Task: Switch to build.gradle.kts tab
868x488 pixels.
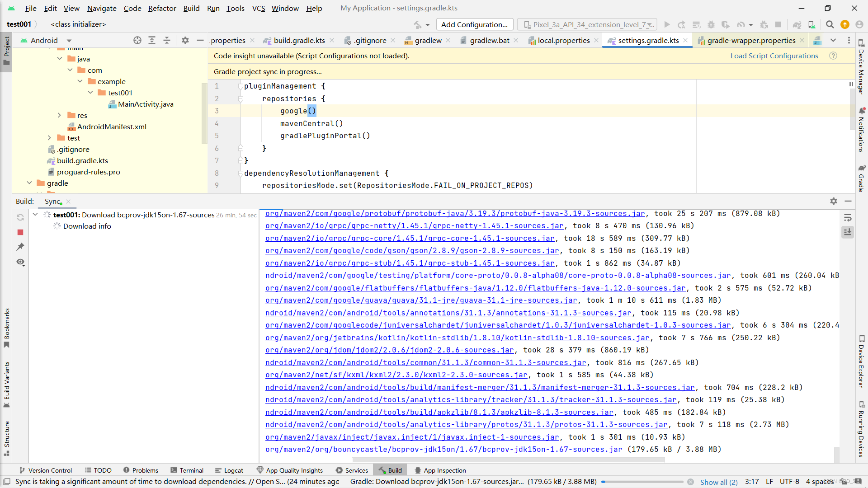Action: click(x=299, y=40)
